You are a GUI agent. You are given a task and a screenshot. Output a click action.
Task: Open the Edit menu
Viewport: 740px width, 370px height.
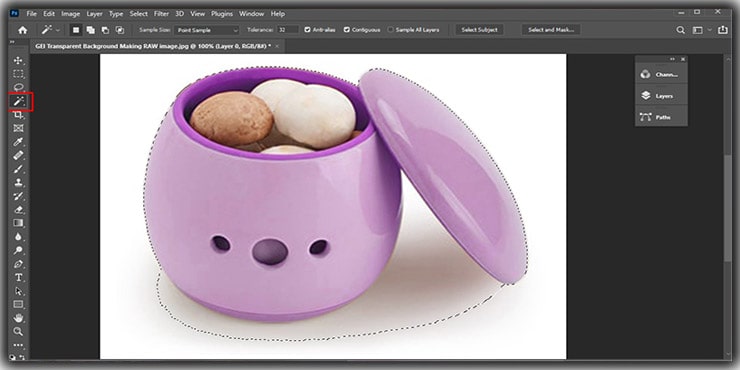[x=49, y=14]
